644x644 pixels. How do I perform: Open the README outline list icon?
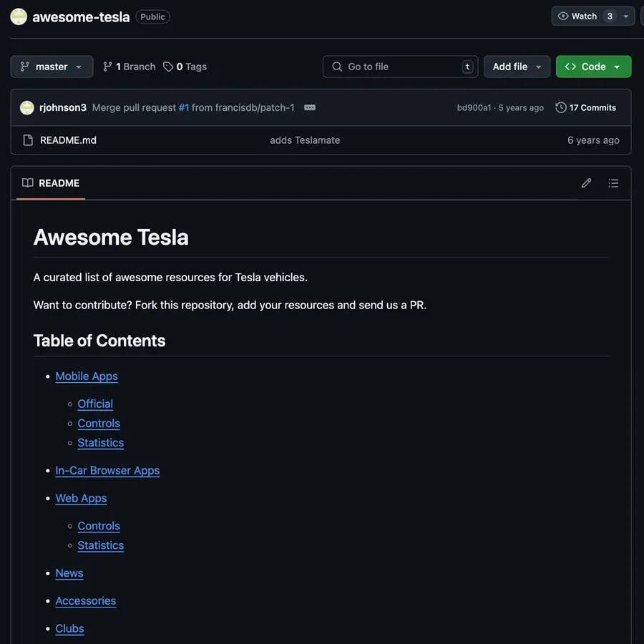tap(614, 183)
